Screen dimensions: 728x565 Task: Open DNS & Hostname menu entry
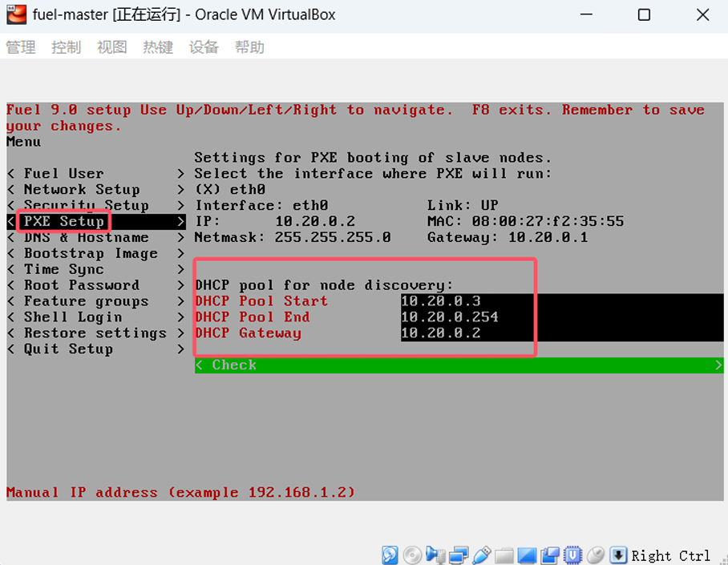96,237
